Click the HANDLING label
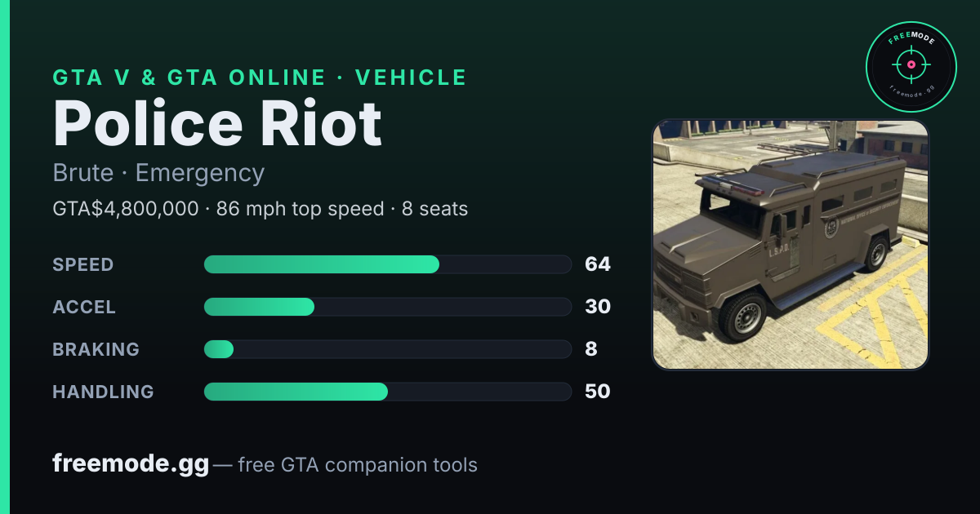 pyautogui.click(x=103, y=392)
